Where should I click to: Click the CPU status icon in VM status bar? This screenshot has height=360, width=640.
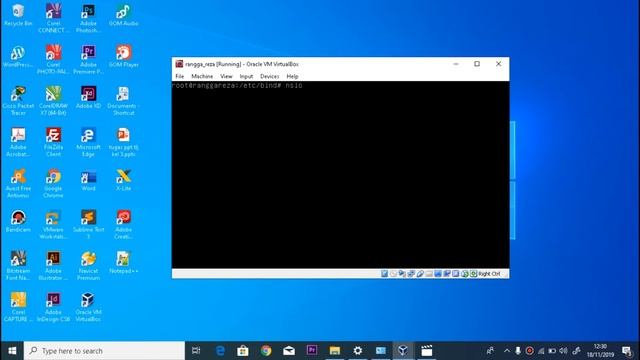click(456, 273)
